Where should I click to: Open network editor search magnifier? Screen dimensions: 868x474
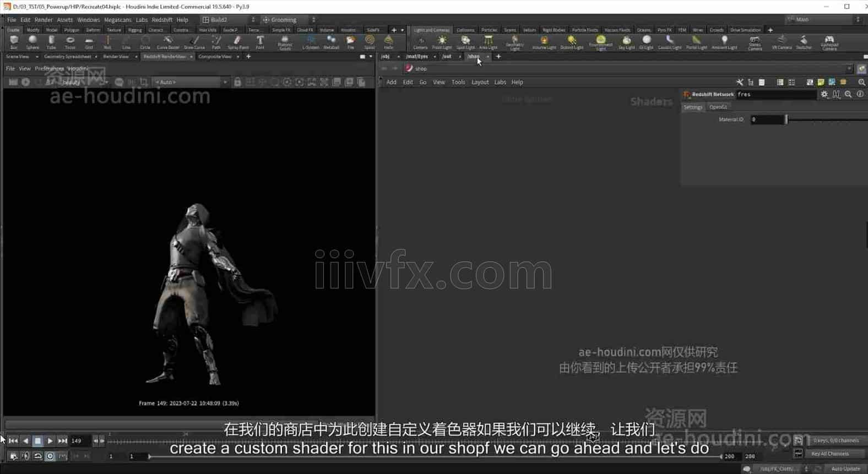861,82
